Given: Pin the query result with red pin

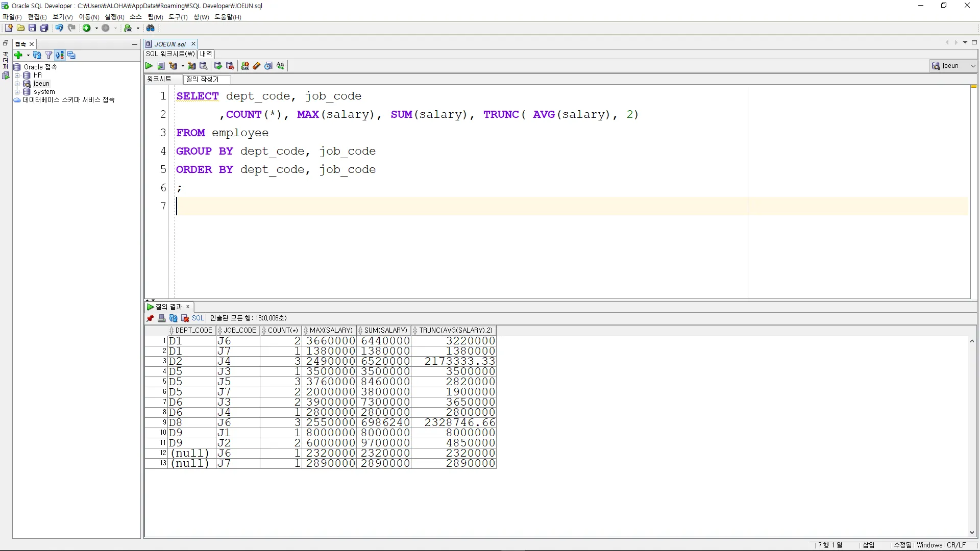Looking at the screenshot, I should point(150,318).
